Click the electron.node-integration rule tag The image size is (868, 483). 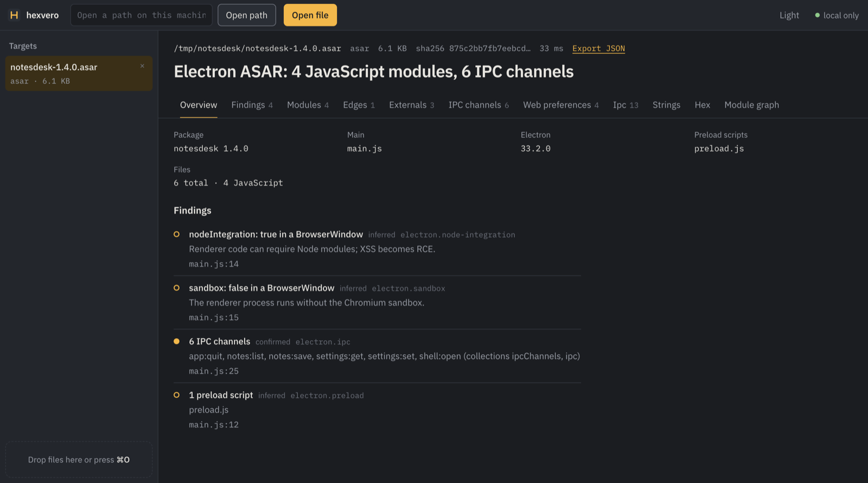click(x=458, y=235)
